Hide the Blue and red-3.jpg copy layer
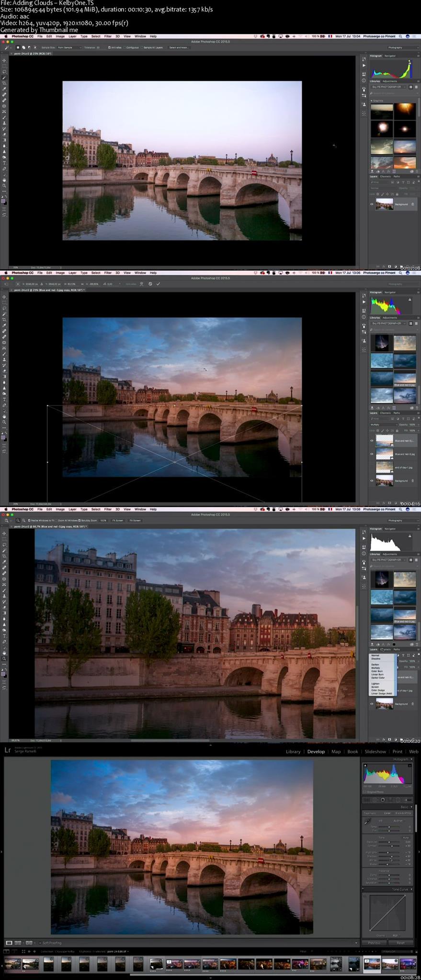 (x=372, y=441)
